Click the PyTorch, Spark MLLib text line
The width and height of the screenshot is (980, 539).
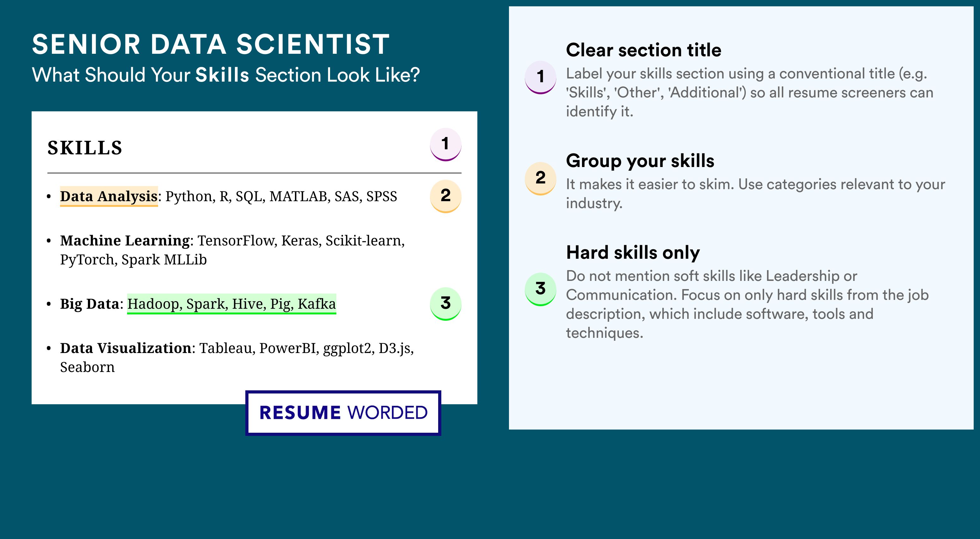tap(133, 260)
